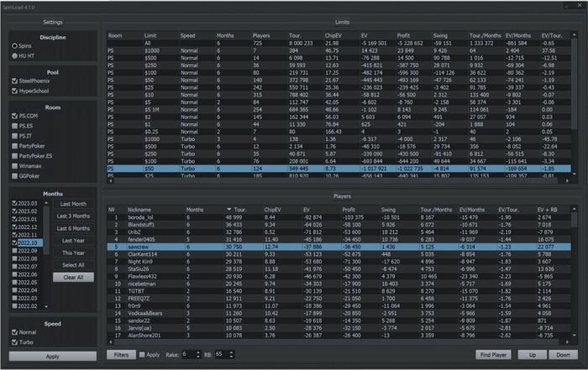Select the HU HT discipline option
The image size is (588, 370).
click(x=14, y=56)
